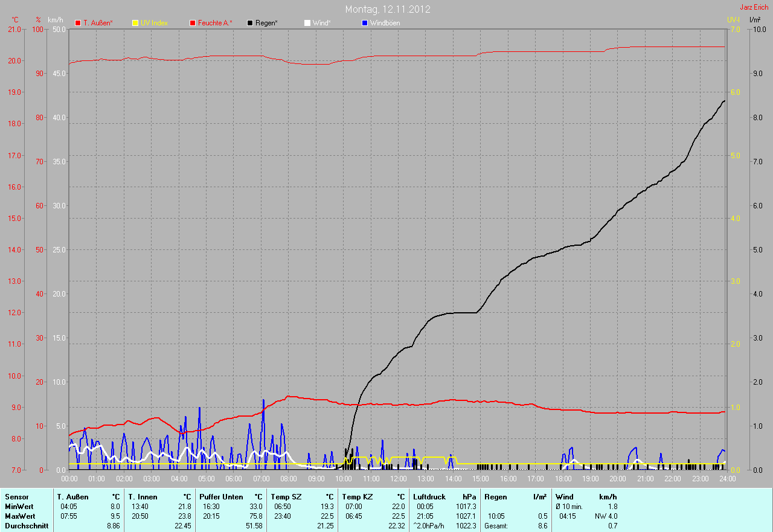Click the Gesamt rain total value 8.6

542,526
